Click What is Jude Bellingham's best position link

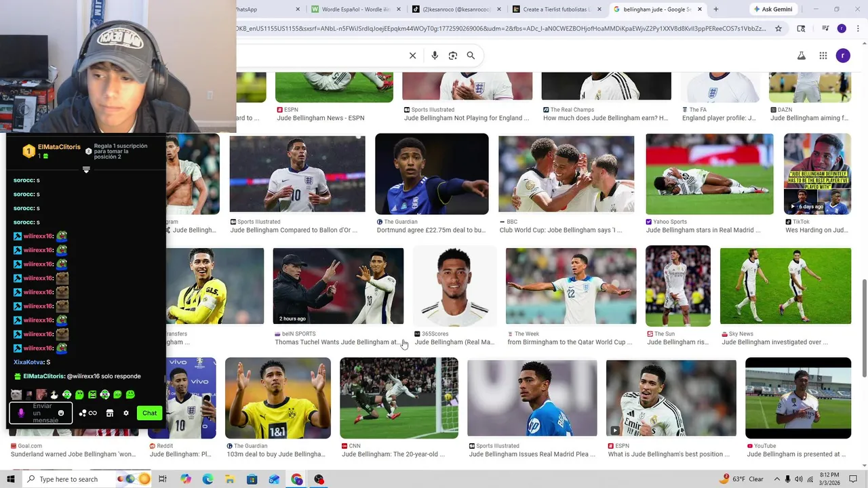tap(669, 454)
